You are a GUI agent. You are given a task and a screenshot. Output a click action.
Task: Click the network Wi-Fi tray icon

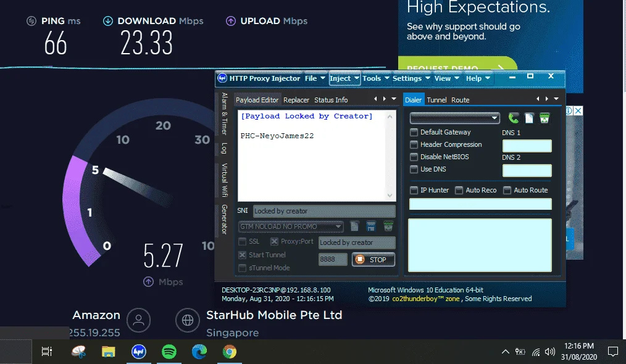pyautogui.click(x=535, y=352)
